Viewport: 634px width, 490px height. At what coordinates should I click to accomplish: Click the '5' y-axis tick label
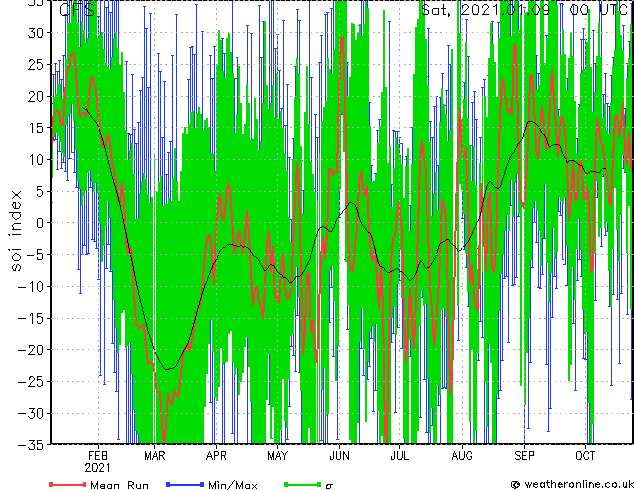[x=41, y=191]
